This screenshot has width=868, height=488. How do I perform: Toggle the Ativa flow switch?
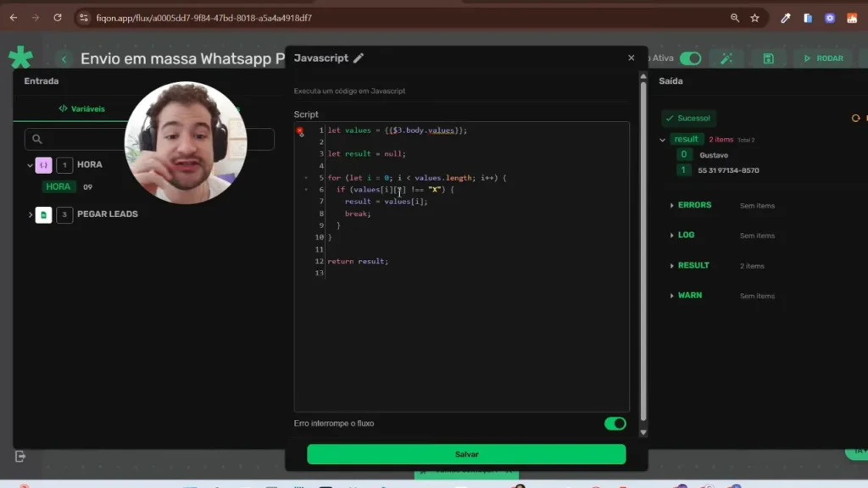[690, 58]
